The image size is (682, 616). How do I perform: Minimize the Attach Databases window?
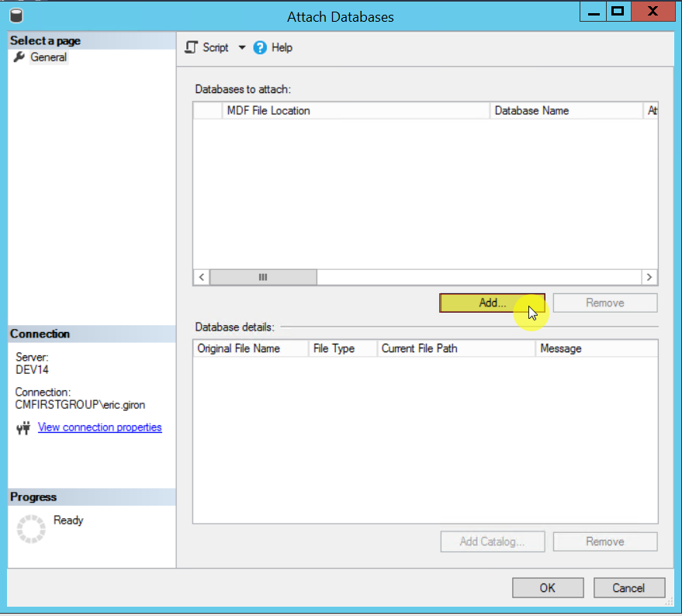coord(594,12)
